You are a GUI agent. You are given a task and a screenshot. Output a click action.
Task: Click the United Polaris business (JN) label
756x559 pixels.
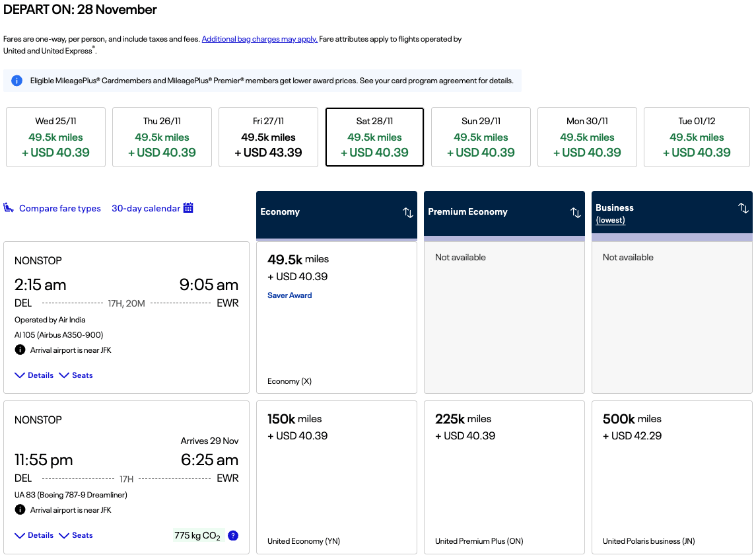648,541
